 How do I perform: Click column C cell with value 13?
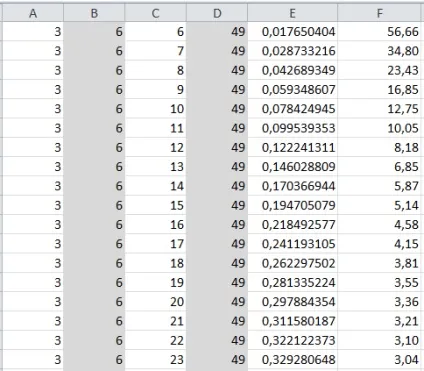(x=156, y=167)
